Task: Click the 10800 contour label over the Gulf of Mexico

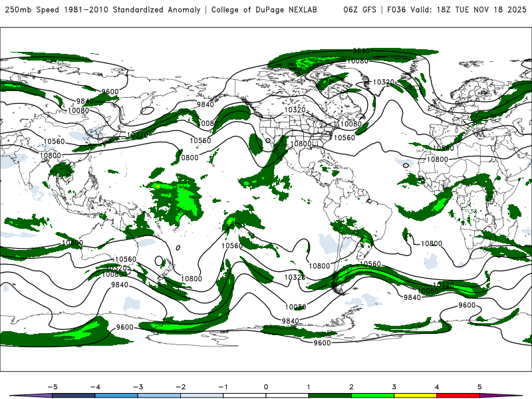Action: [x=301, y=144]
